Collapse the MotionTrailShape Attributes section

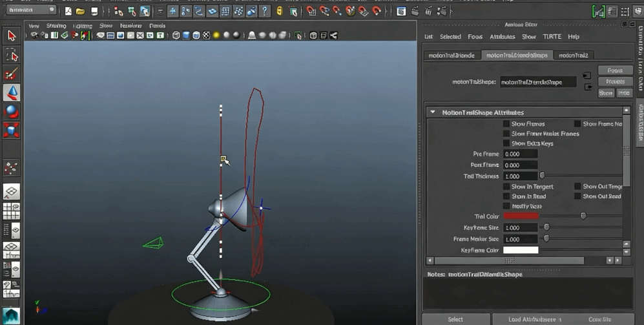(433, 112)
